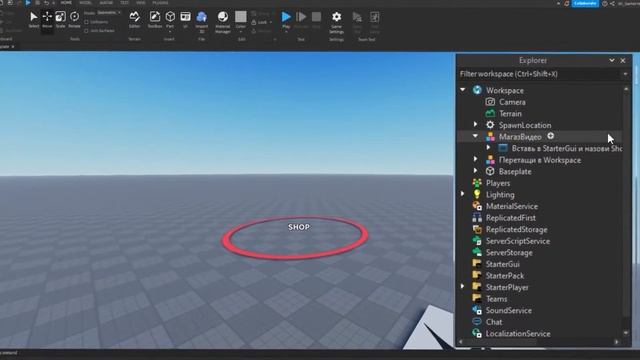This screenshot has height=360, width=640.
Task: Add object with plus next to МагазВидео
Action: point(551,136)
